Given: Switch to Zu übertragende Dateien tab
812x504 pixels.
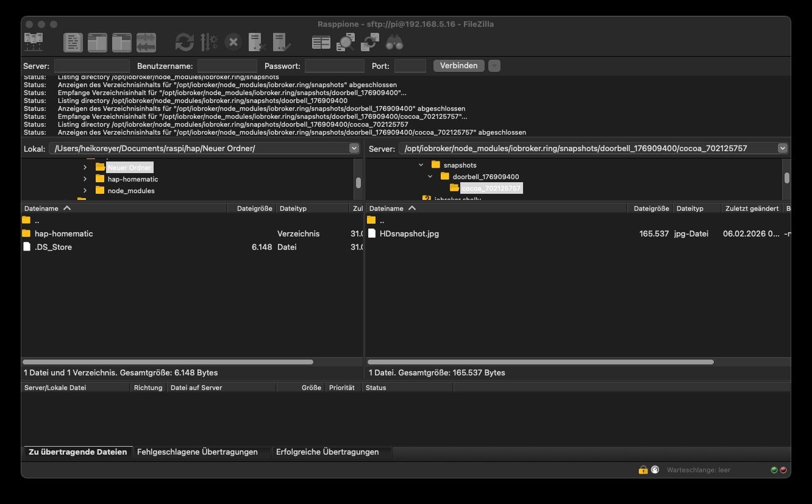Looking at the screenshot, I should click(78, 452).
